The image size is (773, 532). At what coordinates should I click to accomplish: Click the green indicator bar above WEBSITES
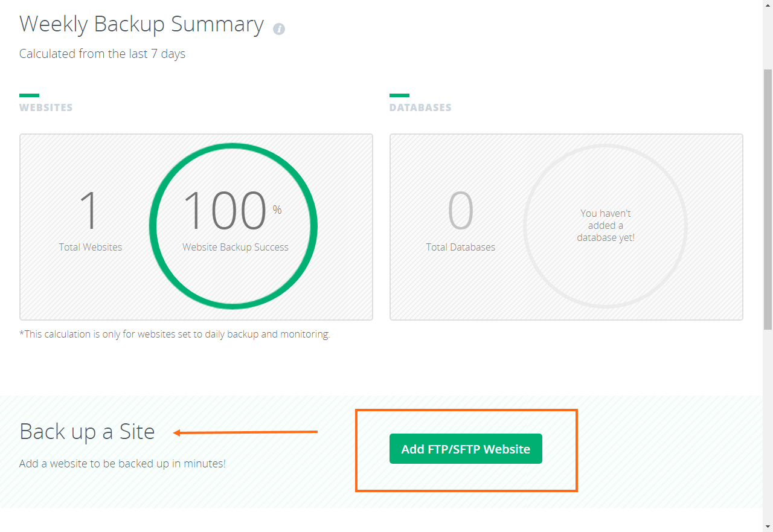point(29,95)
